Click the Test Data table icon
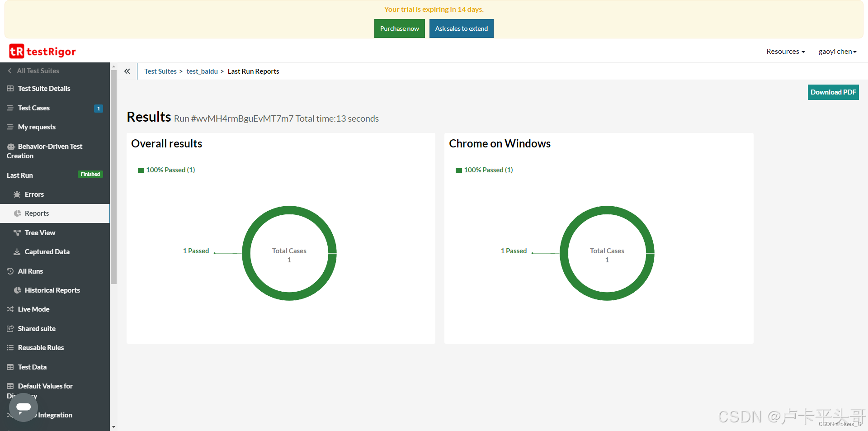 coord(10,367)
